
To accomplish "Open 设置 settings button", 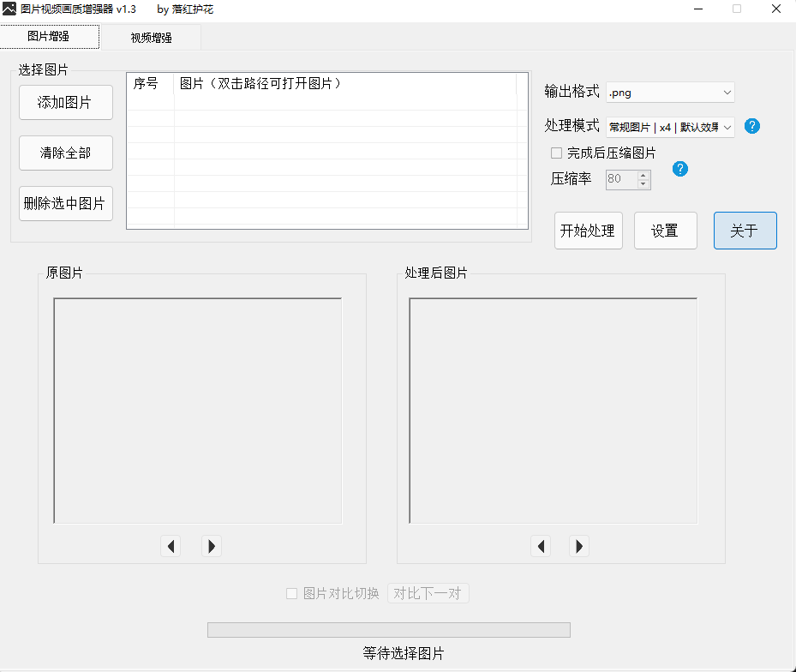I will 665,231.
